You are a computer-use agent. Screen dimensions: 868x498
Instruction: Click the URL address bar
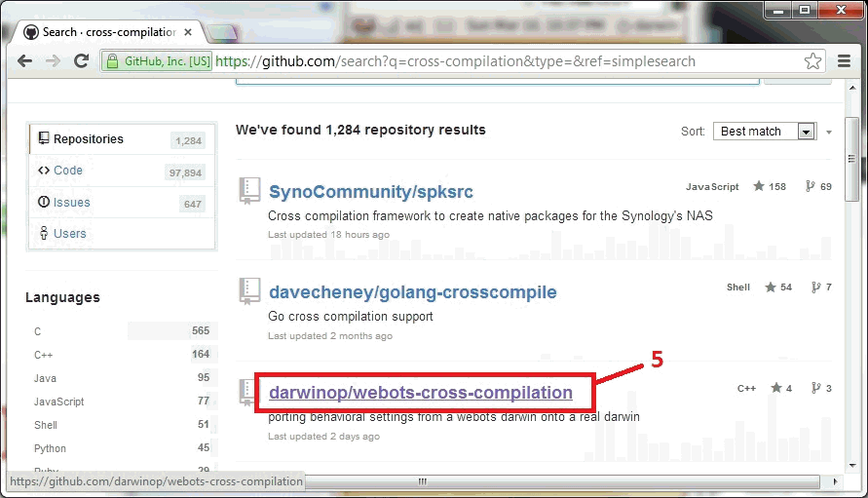click(x=487, y=61)
